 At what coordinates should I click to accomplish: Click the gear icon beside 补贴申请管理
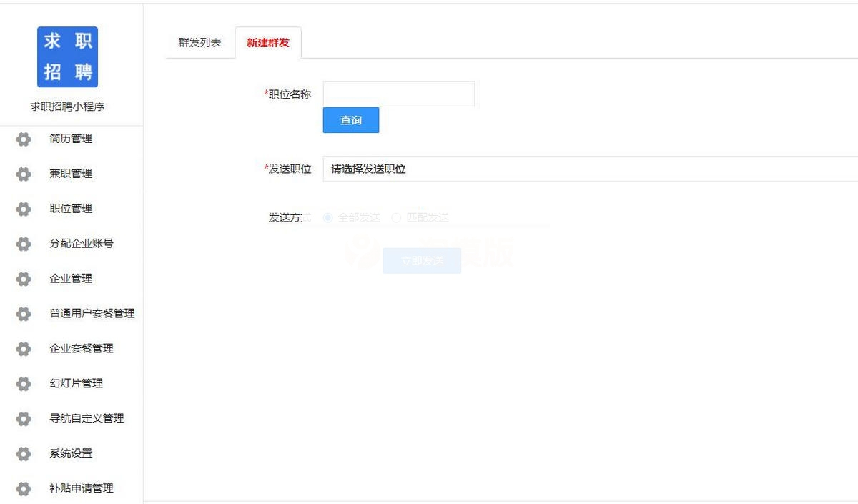(23, 489)
